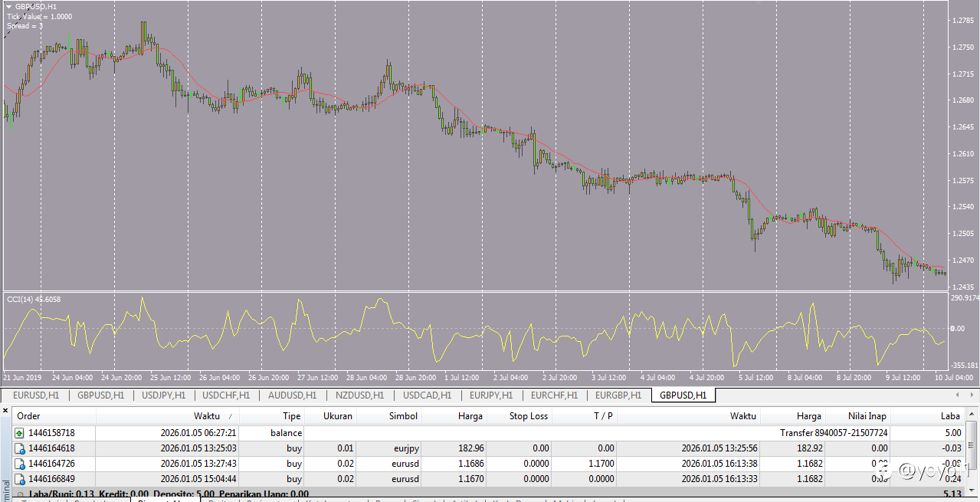This screenshot has height=502, width=980.
Task: Click the CCI(14) indicator label
Action: (34, 299)
